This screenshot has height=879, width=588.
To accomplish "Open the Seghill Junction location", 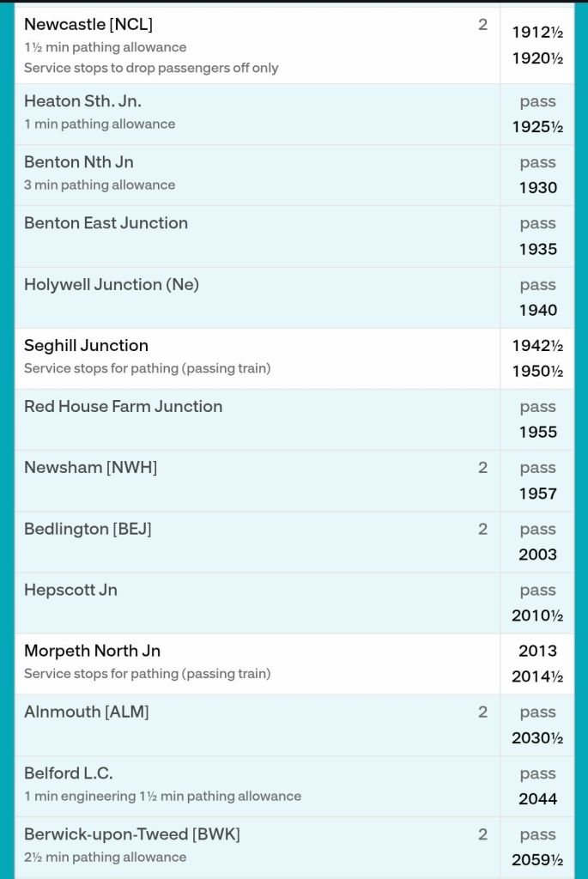I will 86,345.
